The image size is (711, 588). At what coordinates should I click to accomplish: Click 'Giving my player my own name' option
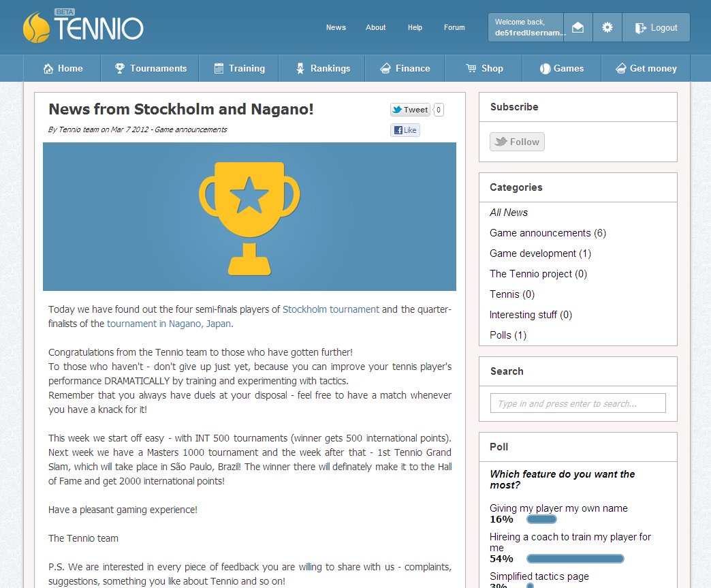(558, 508)
